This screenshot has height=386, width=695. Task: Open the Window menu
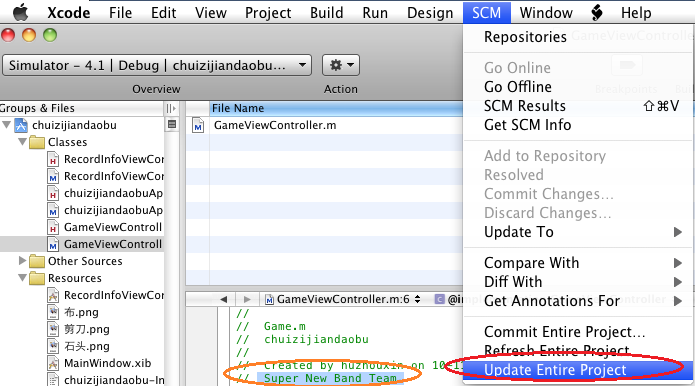tap(546, 13)
